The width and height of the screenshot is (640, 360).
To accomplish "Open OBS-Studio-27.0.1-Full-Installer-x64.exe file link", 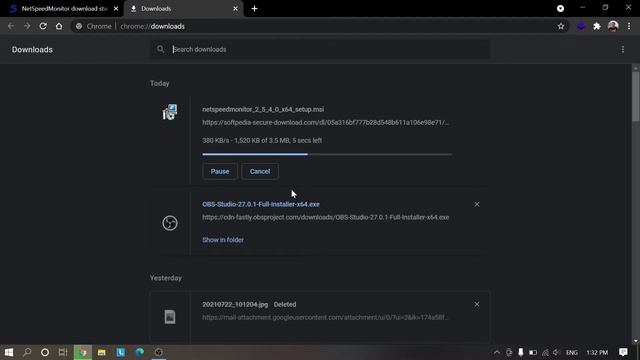I will click(x=261, y=204).
